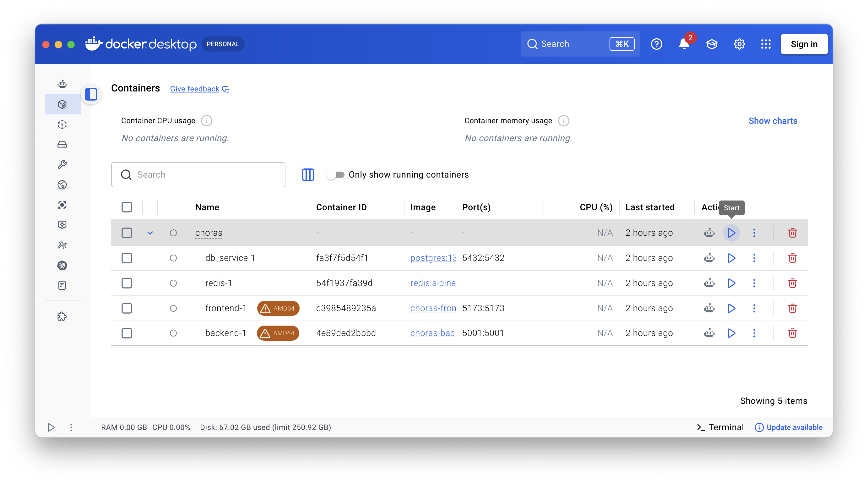Start the backend-1 container
The width and height of the screenshot is (868, 484).
pos(731,333)
